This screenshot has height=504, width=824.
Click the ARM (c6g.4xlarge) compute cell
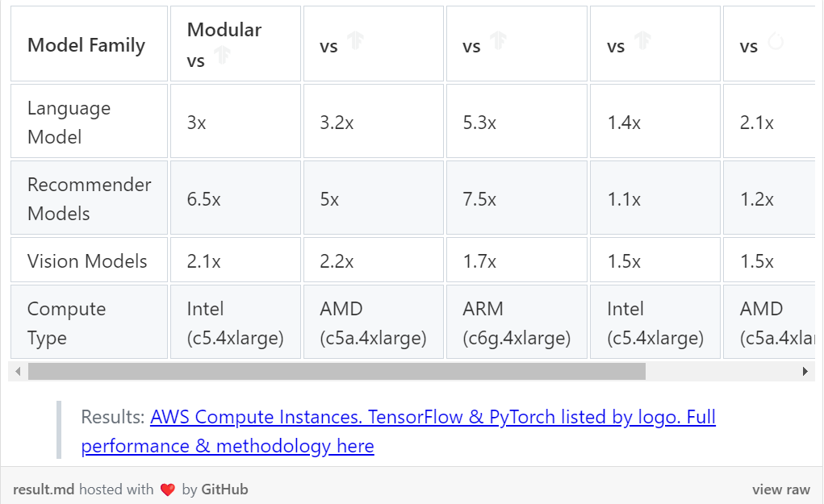517,322
